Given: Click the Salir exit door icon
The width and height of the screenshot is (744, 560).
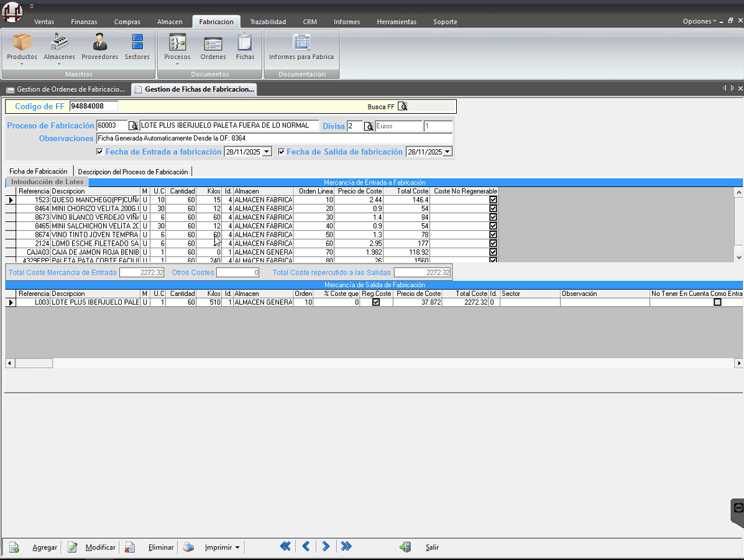Looking at the screenshot, I should pyautogui.click(x=405, y=547).
